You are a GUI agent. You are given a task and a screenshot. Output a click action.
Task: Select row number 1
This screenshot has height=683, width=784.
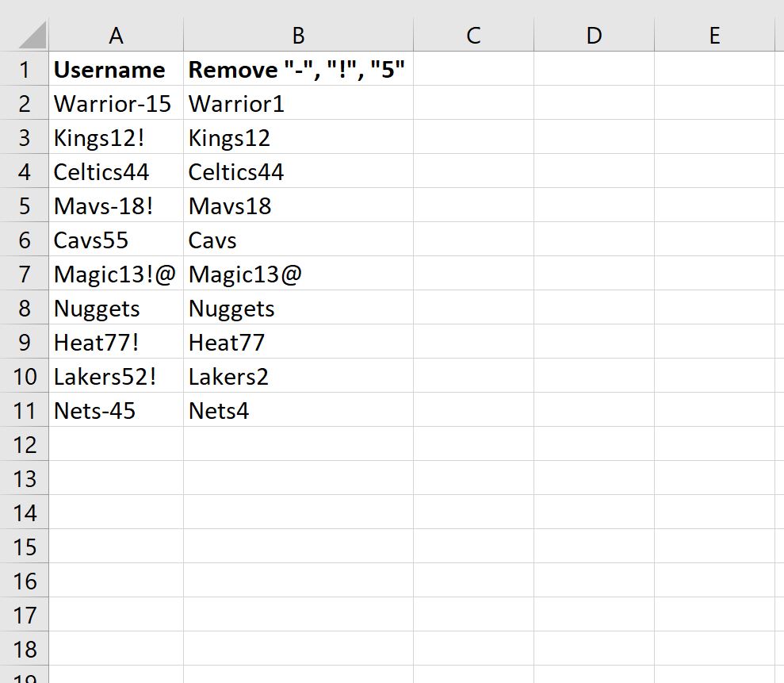pos(25,70)
